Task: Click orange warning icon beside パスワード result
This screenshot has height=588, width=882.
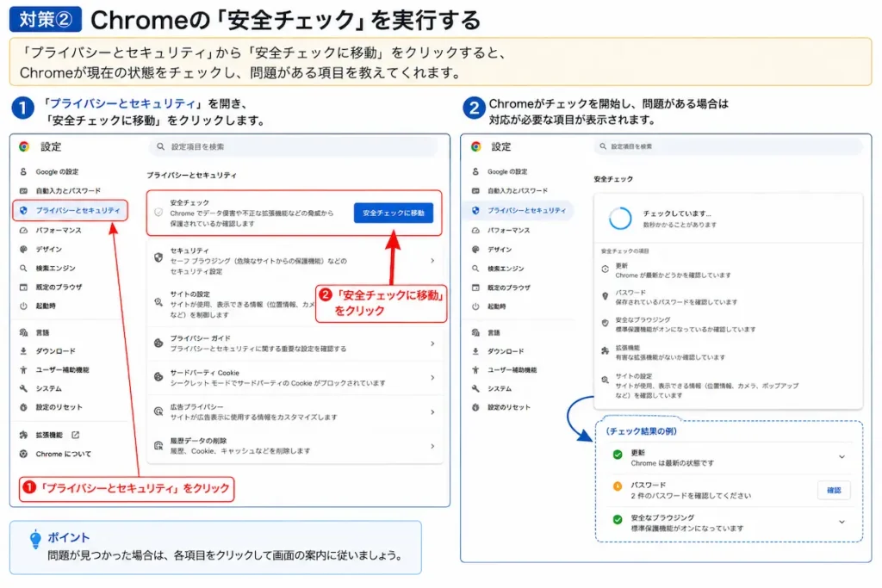Action: pyautogui.click(x=618, y=486)
